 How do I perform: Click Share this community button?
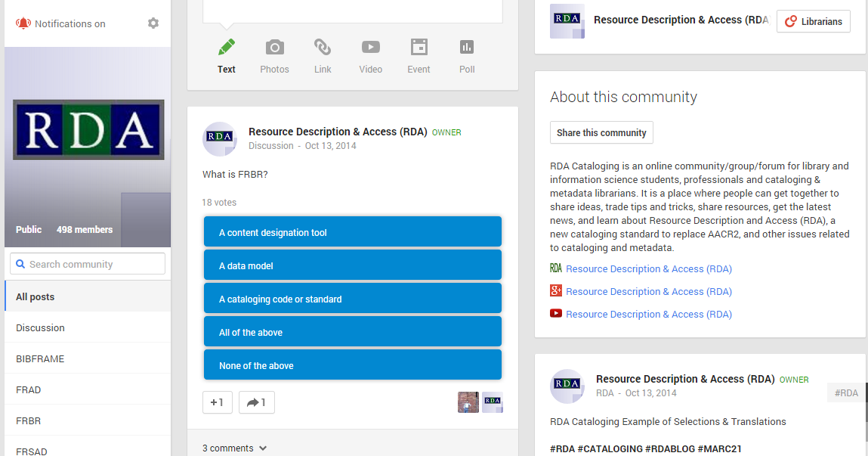[x=601, y=132]
